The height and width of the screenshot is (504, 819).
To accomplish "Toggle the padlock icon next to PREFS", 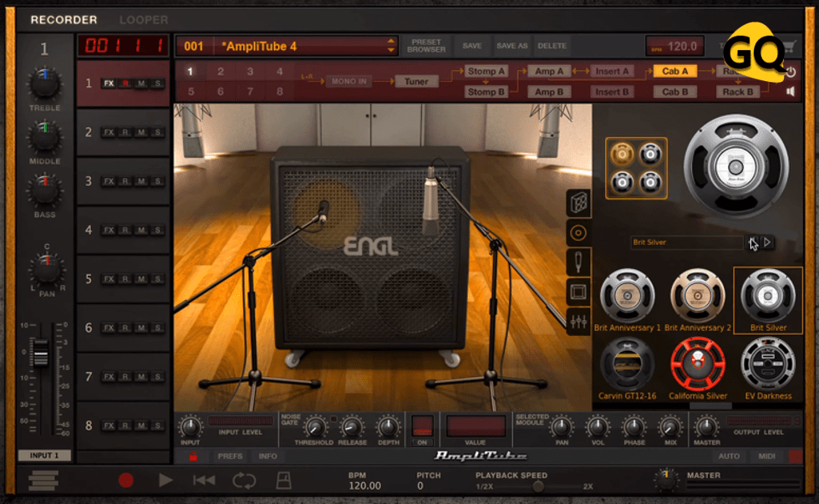I will [193, 456].
